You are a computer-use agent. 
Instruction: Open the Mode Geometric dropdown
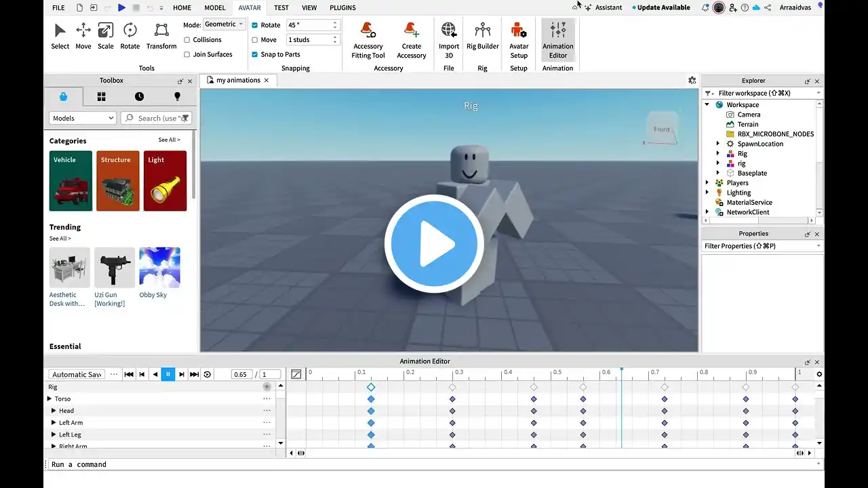(223, 24)
